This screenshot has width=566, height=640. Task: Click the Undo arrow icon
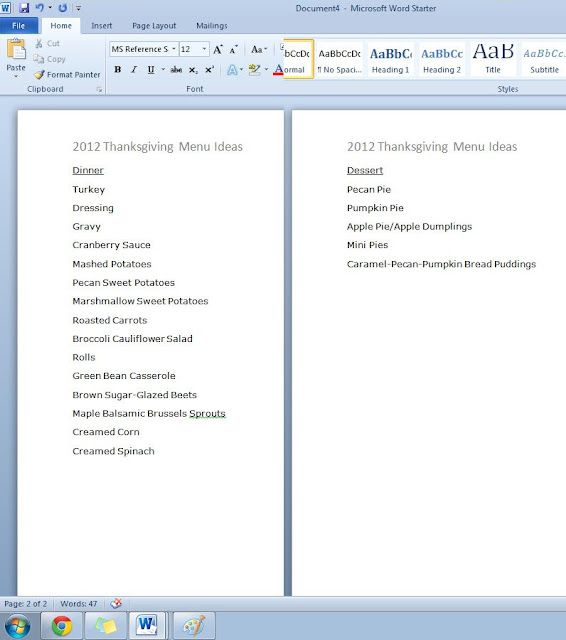[40, 7]
